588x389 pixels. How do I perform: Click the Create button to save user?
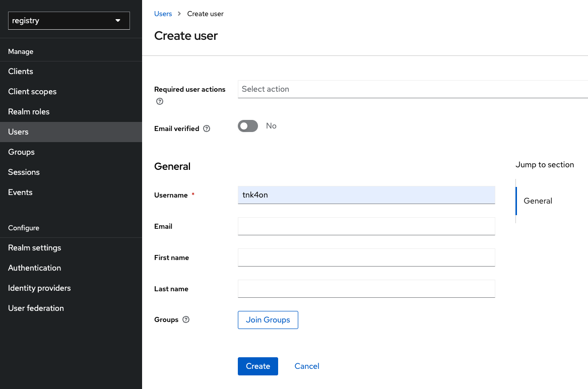pyautogui.click(x=257, y=366)
